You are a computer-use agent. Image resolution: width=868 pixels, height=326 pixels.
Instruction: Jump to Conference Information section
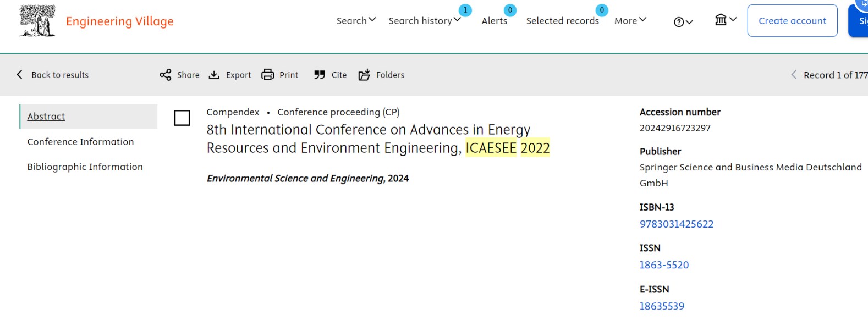point(80,142)
